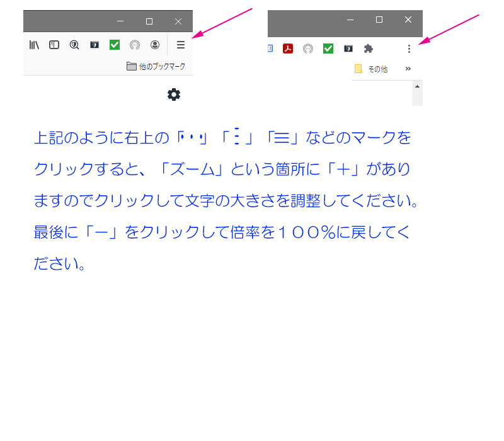
Task: Click green checkmark icon in Chrome toolbar
Action: 328,49
